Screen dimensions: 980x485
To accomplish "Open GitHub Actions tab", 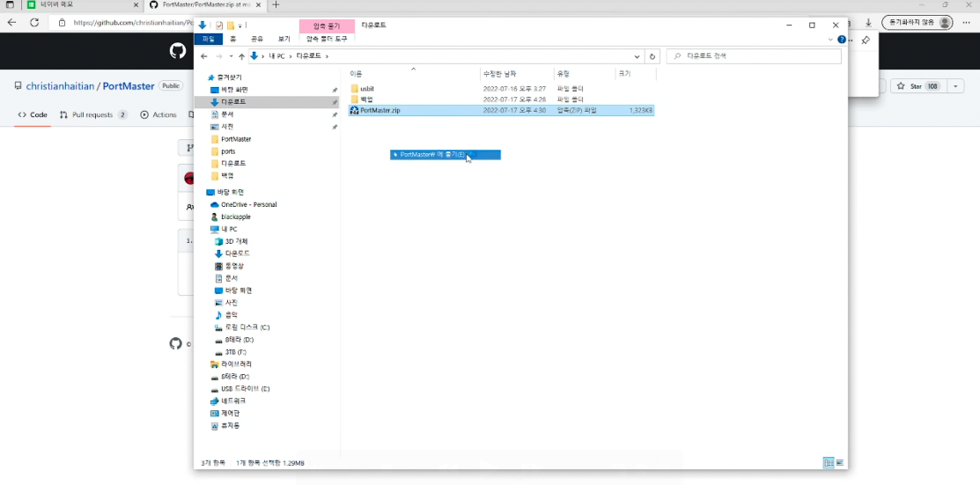I will [x=158, y=115].
